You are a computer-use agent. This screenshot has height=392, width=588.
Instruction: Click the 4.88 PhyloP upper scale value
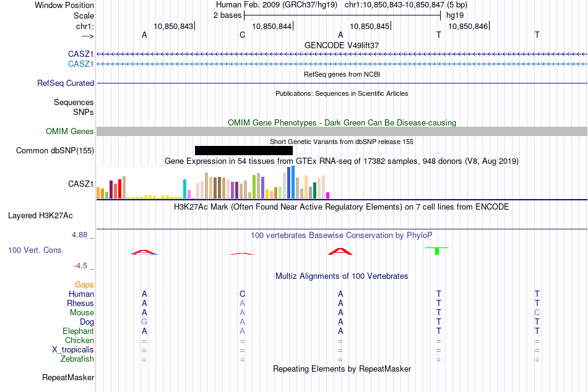coord(79,235)
